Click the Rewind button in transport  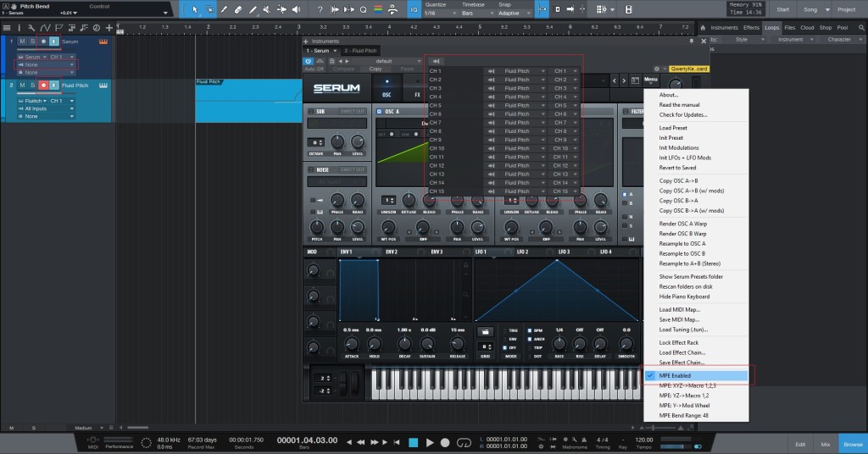point(361,442)
